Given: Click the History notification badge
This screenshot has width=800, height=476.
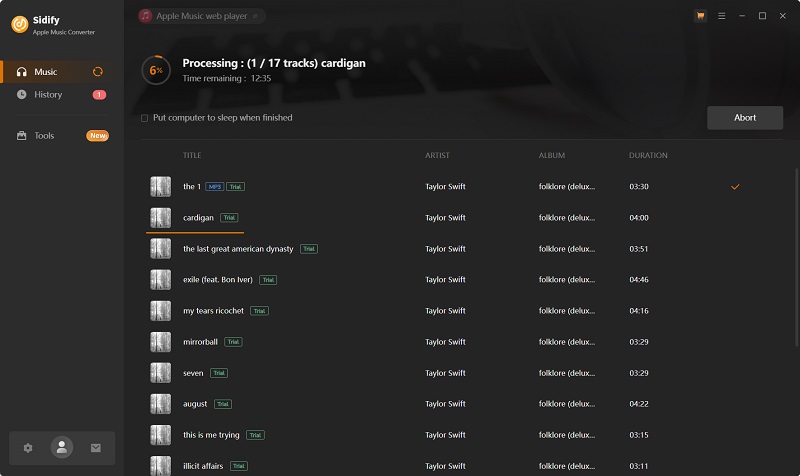Looking at the screenshot, I should click(99, 94).
